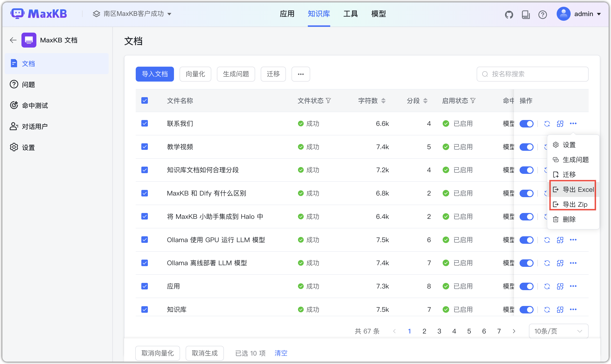
Task: Click the 导入文档 button
Action: [x=155, y=74]
